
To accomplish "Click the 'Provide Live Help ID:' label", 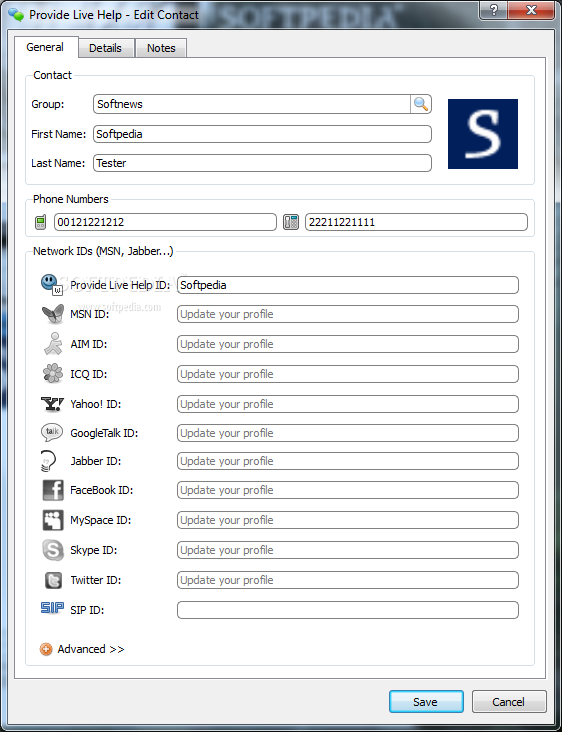I will (x=120, y=285).
